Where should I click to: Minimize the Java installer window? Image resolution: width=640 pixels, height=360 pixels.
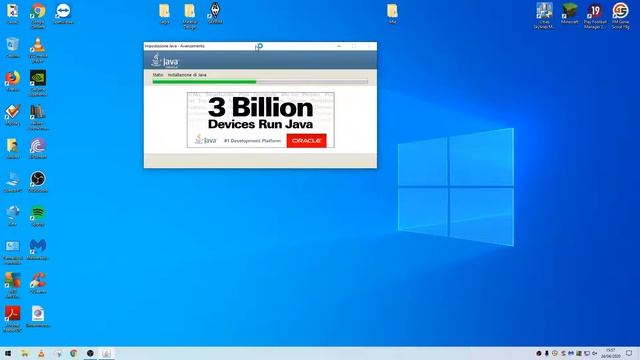coord(339,46)
